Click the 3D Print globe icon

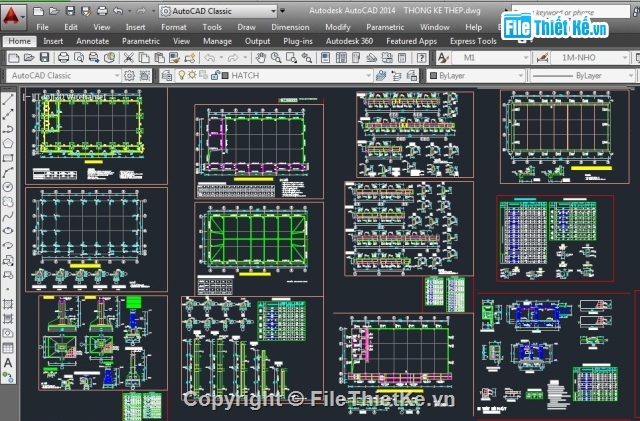point(109,58)
